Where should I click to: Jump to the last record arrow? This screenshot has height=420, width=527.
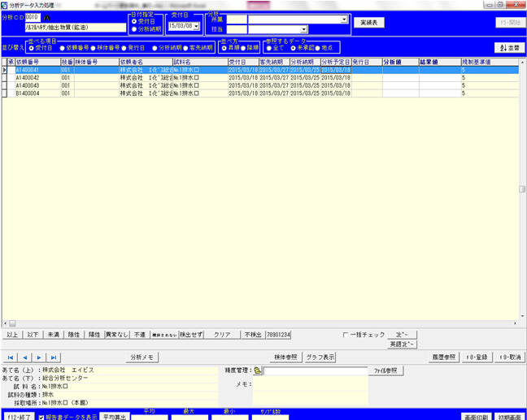[x=54, y=357]
